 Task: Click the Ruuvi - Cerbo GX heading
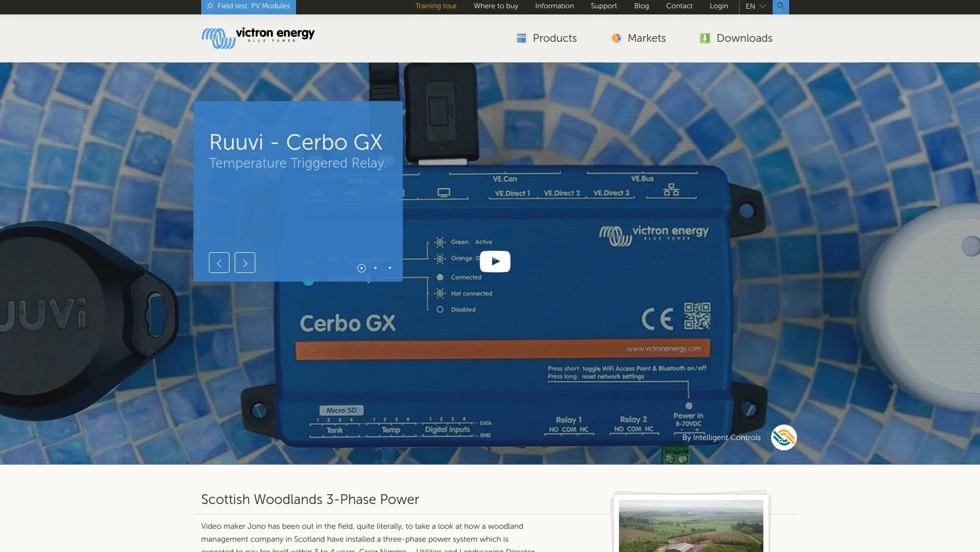pos(296,142)
